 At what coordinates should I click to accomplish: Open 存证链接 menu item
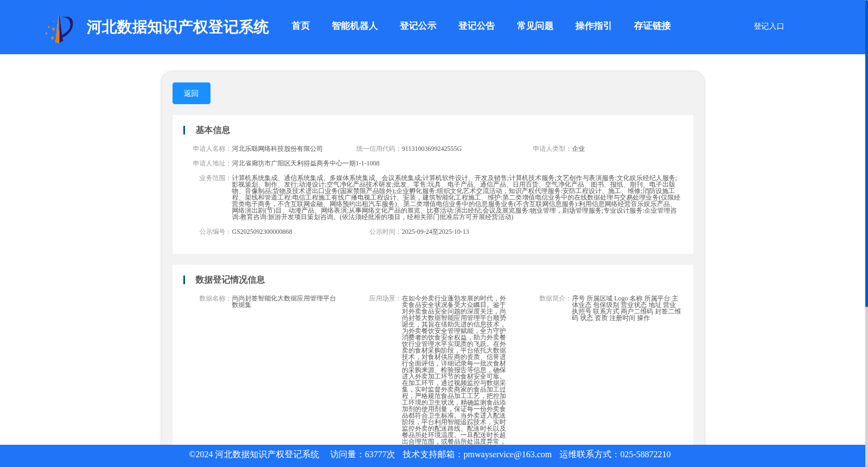[x=652, y=26]
